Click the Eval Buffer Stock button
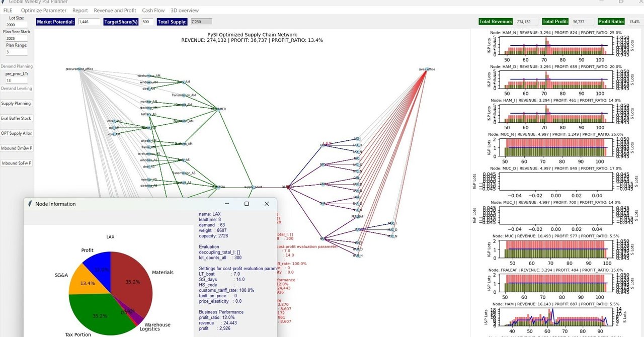 (16, 118)
